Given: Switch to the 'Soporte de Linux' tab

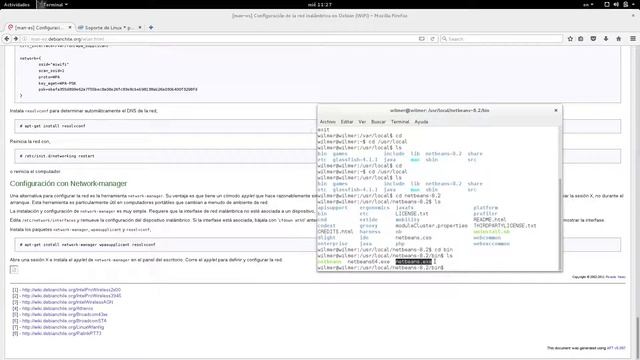Looking at the screenshot, I should click(x=109, y=27).
